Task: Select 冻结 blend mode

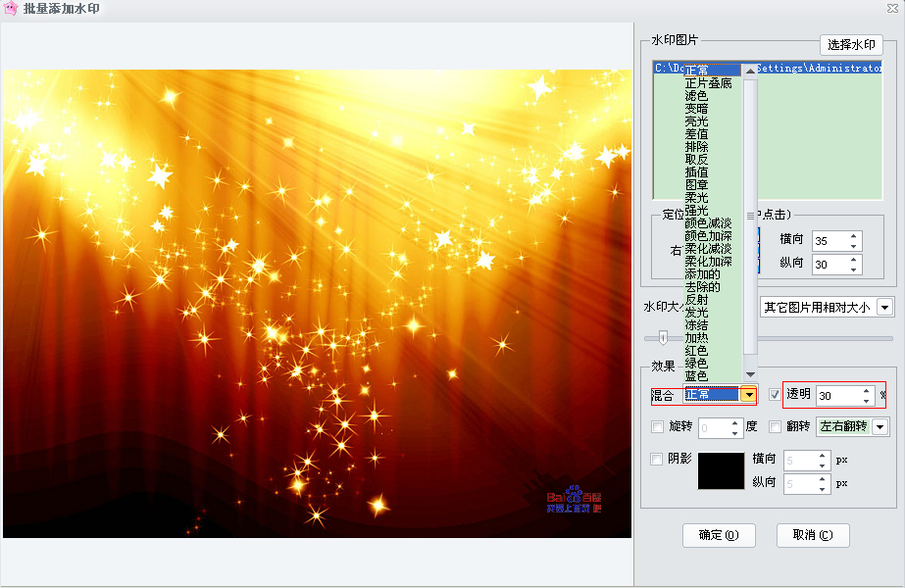Action: pos(696,325)
